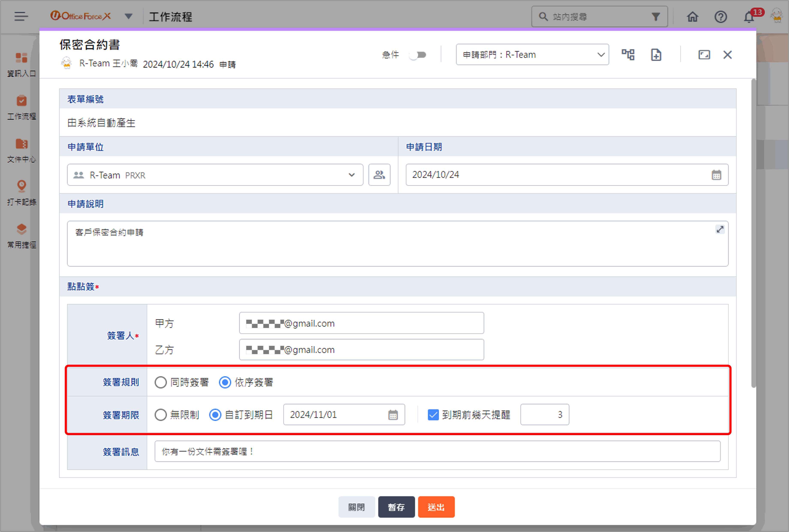Open the help question mark icon
Image resolution: width=789 pixels, height=532 pixels.
720,17
